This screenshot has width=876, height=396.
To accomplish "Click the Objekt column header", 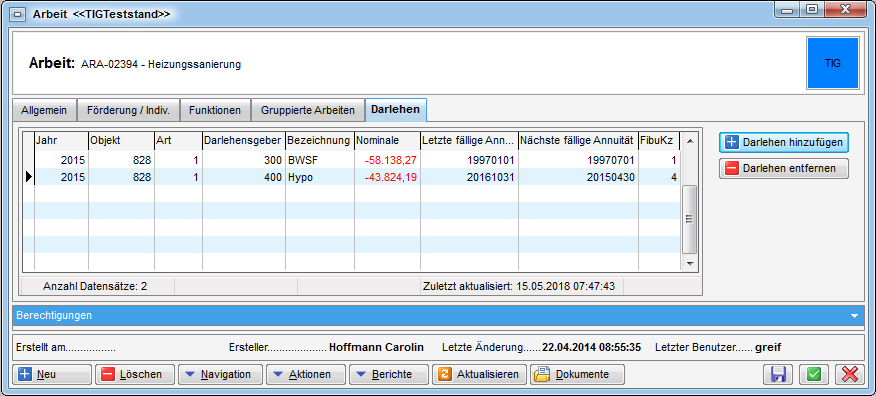I will 121,142.
